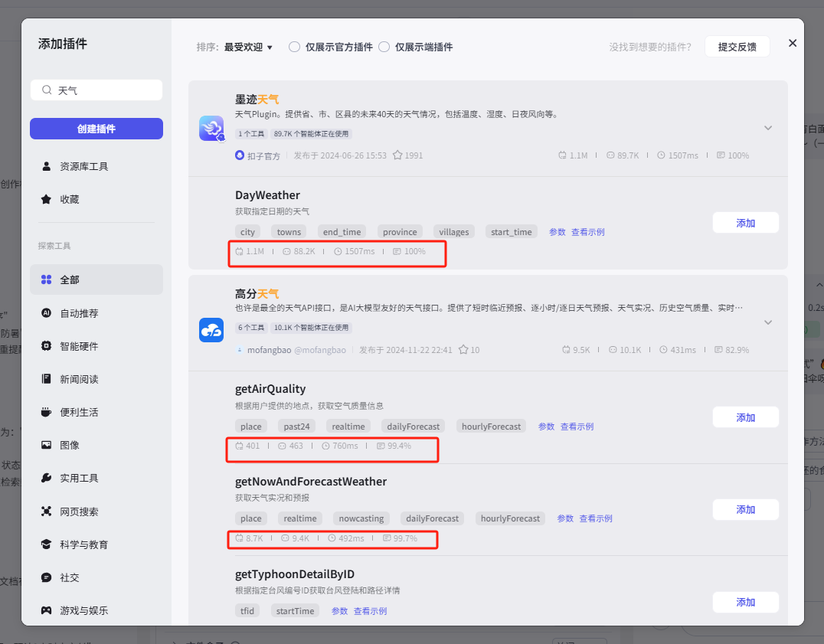824x644 pixels.
Task: Click the 高分天气 cloud logo icon
Action: point(211,330)
